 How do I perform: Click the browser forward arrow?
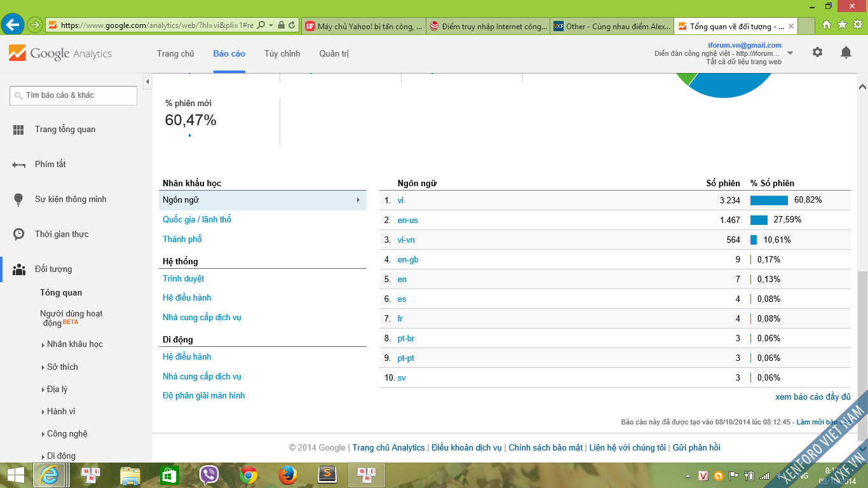tap(34, 25)
